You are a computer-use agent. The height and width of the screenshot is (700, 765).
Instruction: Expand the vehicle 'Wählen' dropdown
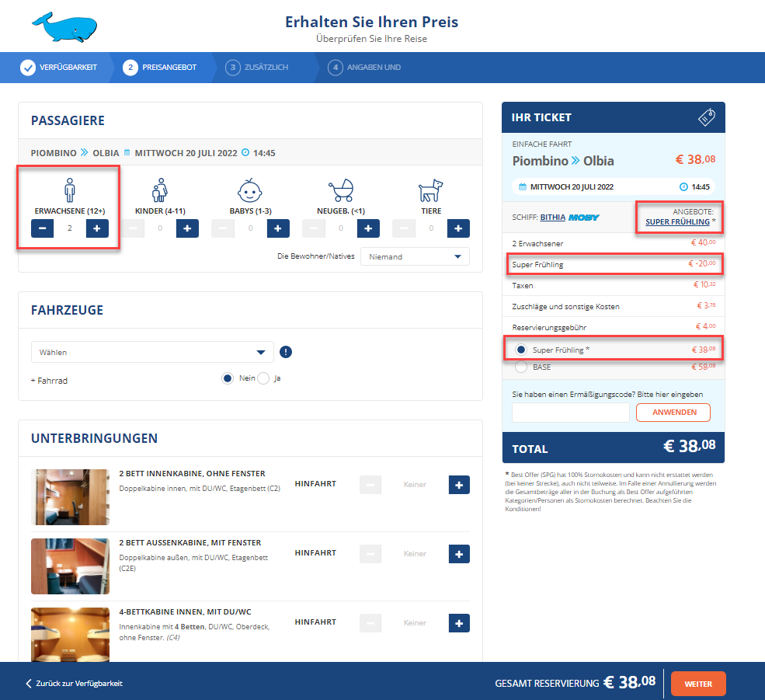click(x=152, y=352)
